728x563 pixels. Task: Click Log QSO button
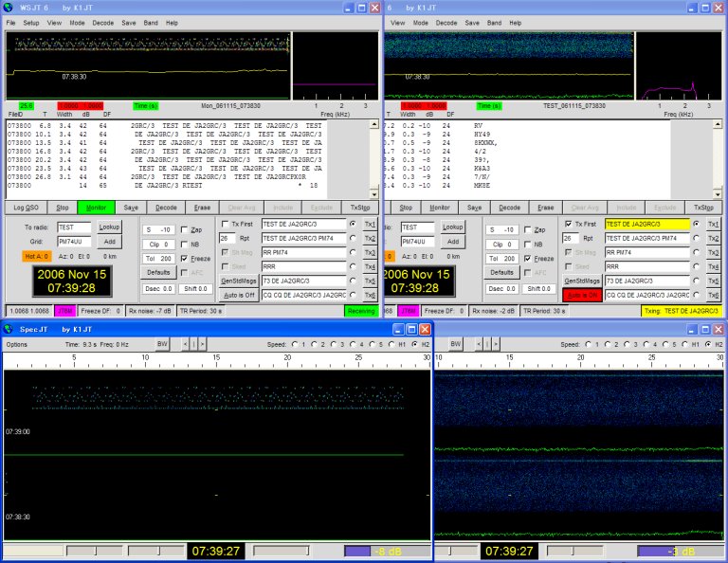26,208
